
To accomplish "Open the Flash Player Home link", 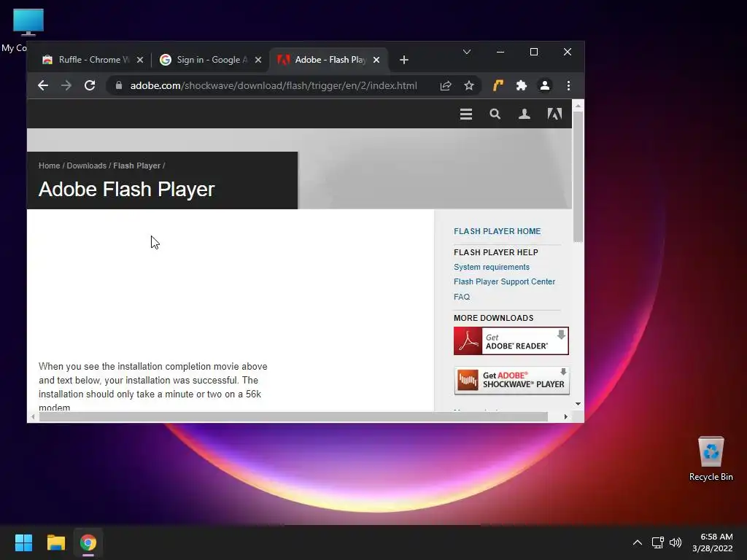I will point(497,231).
